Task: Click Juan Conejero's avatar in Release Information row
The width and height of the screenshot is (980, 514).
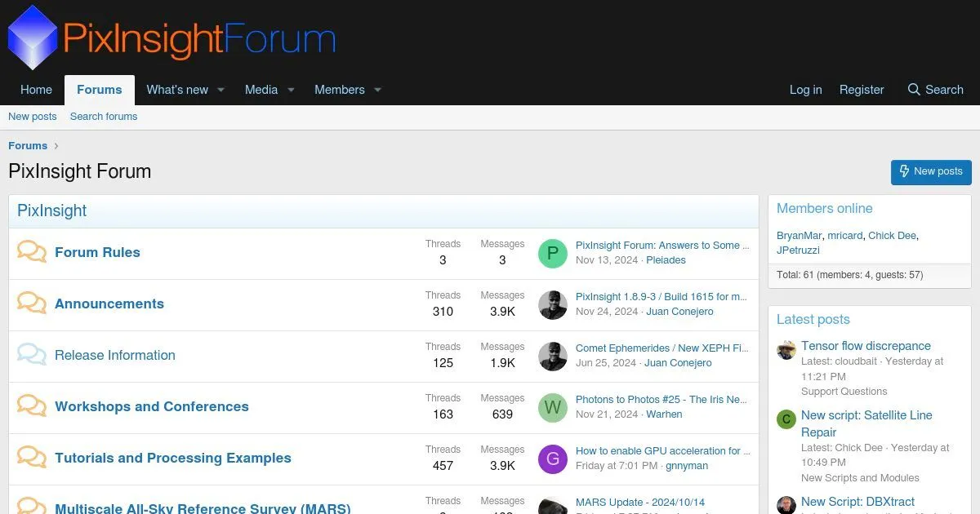Action: (x=553, y=357)
